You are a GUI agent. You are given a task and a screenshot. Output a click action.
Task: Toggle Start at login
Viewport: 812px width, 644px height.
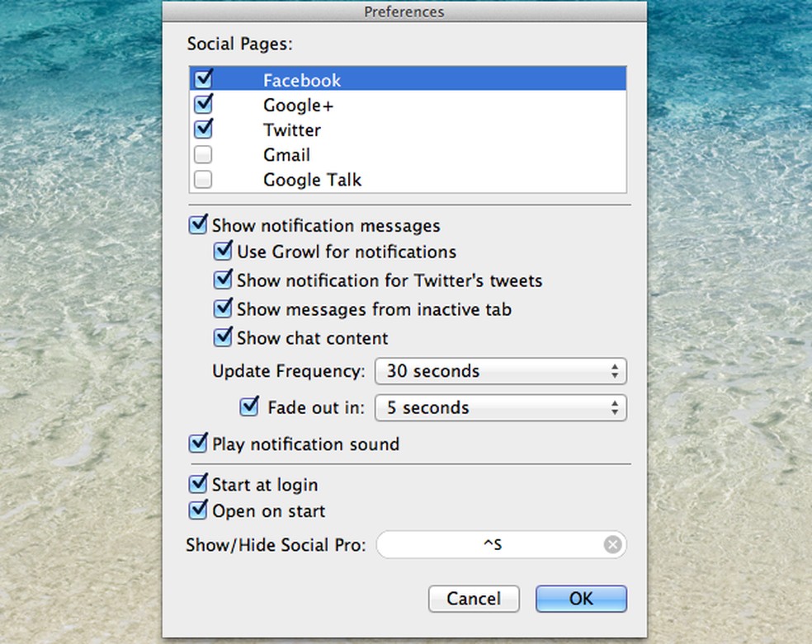tap(198, 483)
